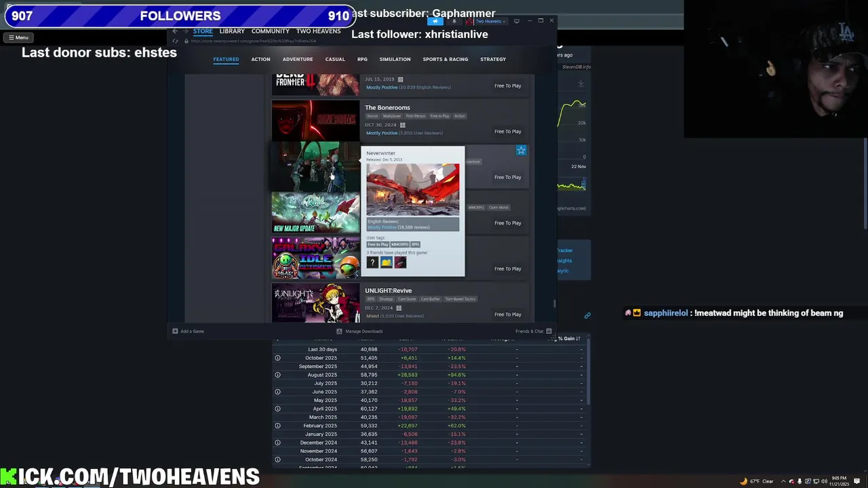
Task: Click info icon beside October 2024 row
Action: coord(277,460)
